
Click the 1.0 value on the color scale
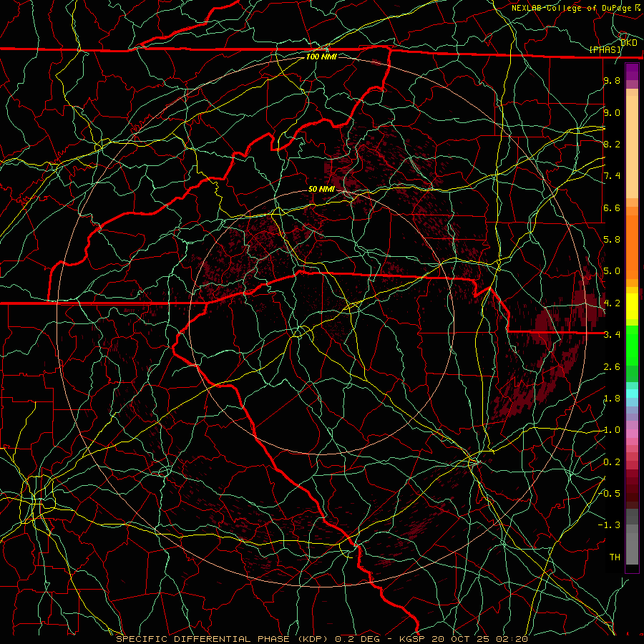(x=612, y=430)
